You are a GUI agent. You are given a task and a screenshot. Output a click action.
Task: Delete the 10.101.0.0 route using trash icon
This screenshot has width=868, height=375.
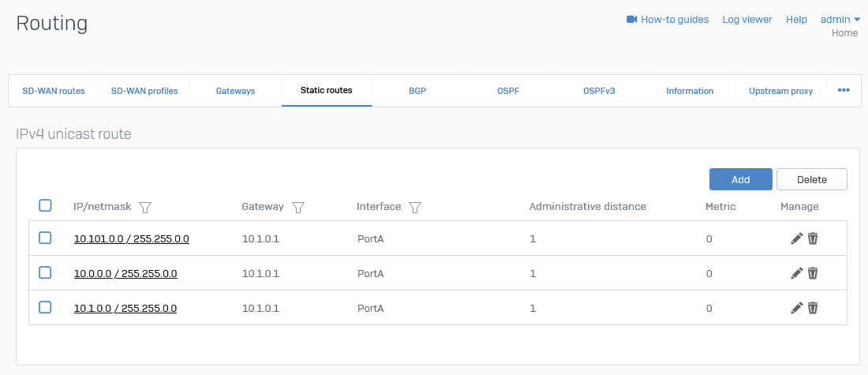pos(813,238)
